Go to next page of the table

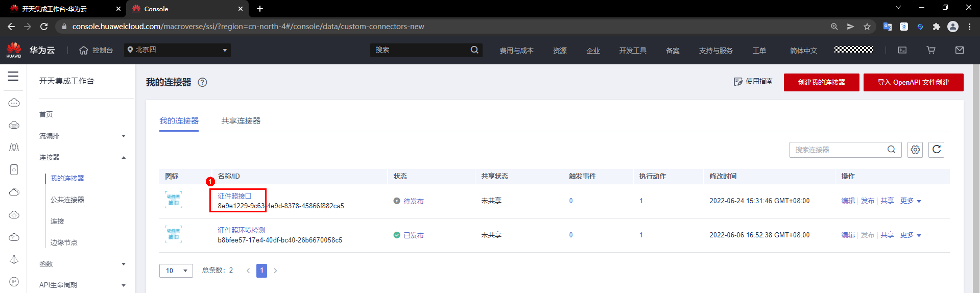pos(275,271)
